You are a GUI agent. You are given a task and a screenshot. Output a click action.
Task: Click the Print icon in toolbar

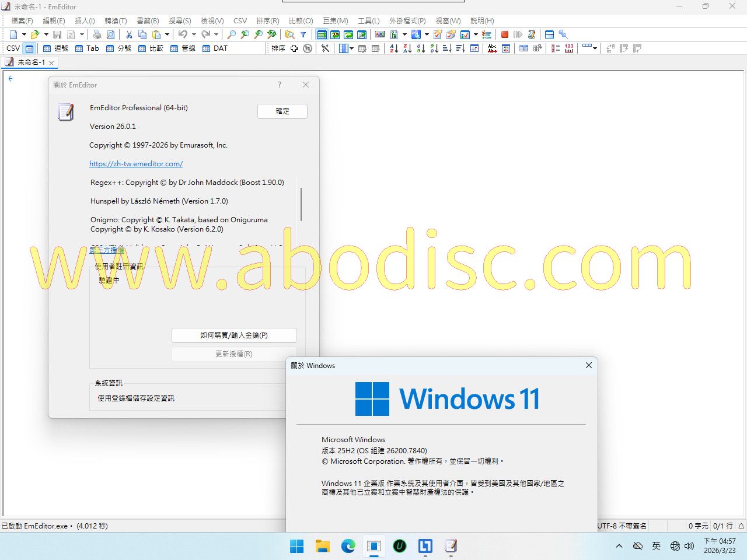[97, 34]
